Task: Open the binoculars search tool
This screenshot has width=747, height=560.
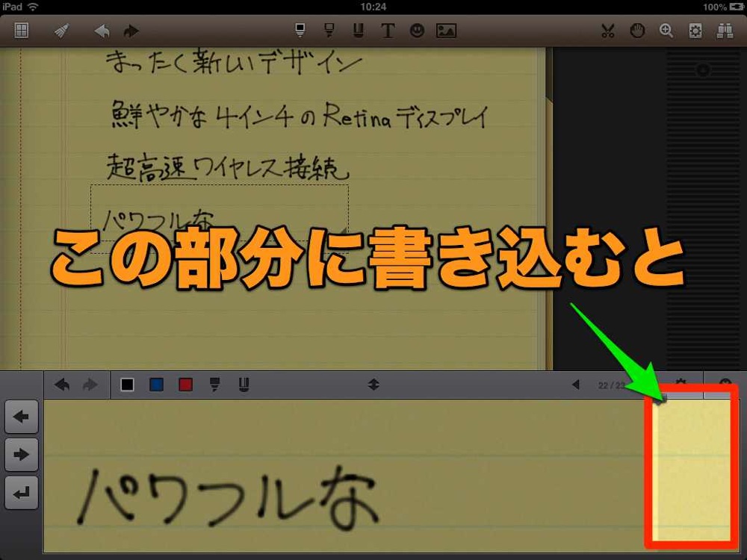Action: point(725,31)
